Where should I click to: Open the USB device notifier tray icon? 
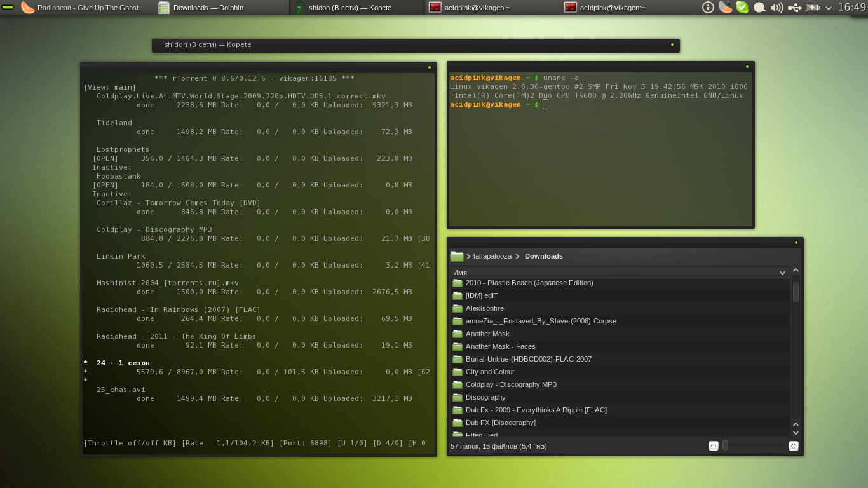point(794,8)
